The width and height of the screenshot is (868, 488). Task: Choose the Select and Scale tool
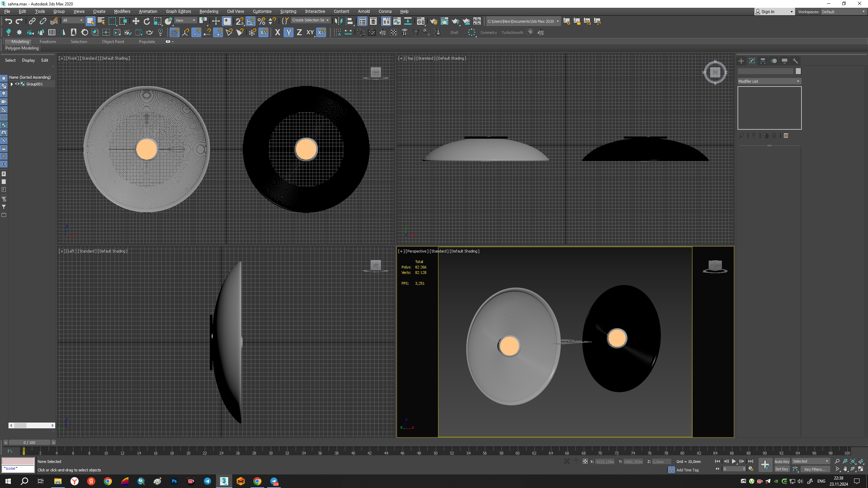click(x=158, y=21)
